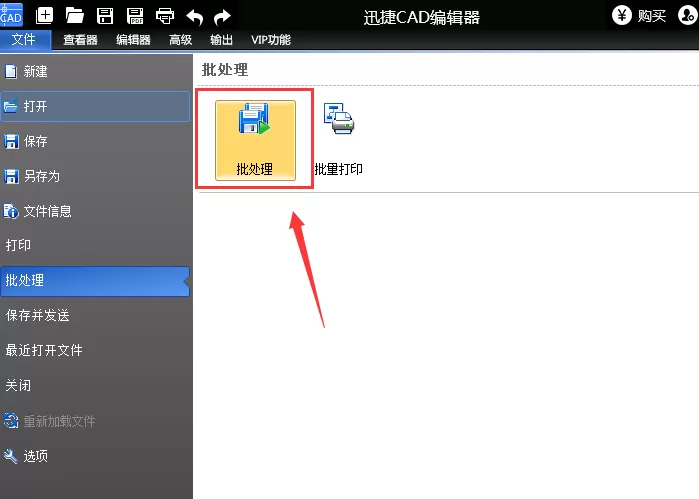This screenshot has height=499, width=699.
Task: Click the 批量打印 batch print button
Action: pos(339,139)
